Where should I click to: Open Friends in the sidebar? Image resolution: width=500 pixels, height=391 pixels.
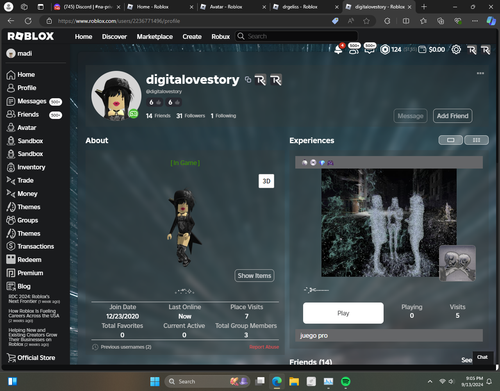tap(34, 114)
